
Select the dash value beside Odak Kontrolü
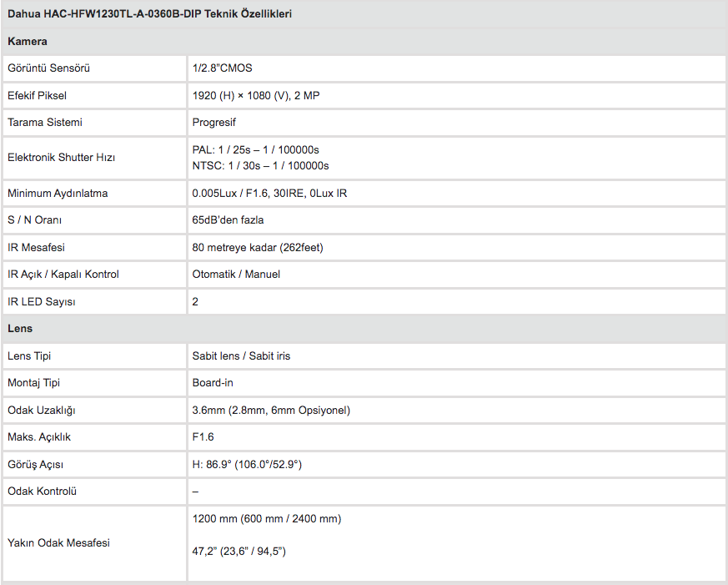(195, 492)
